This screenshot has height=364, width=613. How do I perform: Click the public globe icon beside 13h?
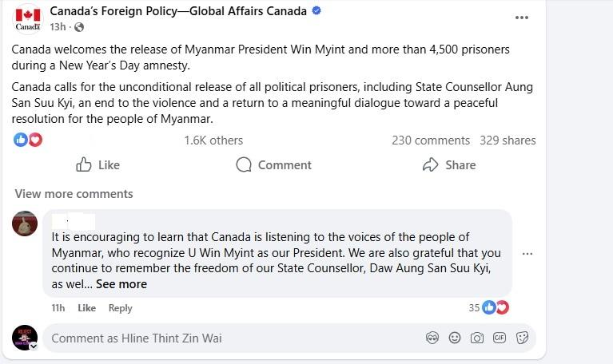click(79, 27)
